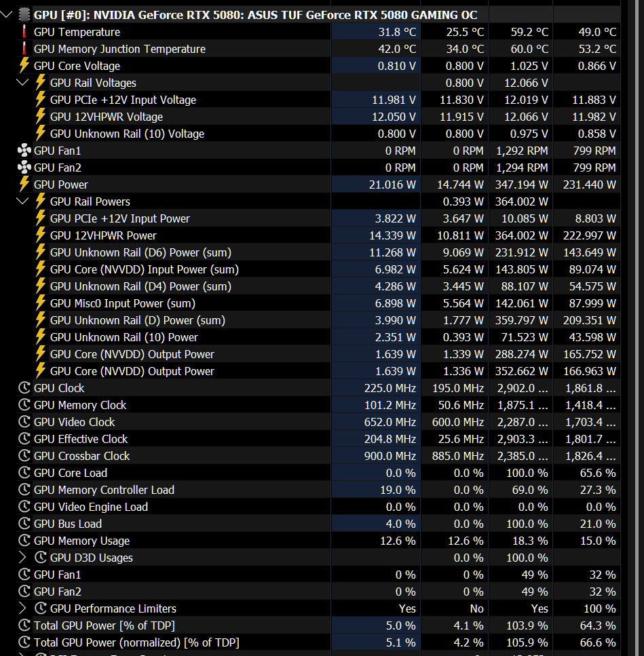Collapse the GPU Rail Powers group
Screen dimensions: 644x656
coord(23,201)
